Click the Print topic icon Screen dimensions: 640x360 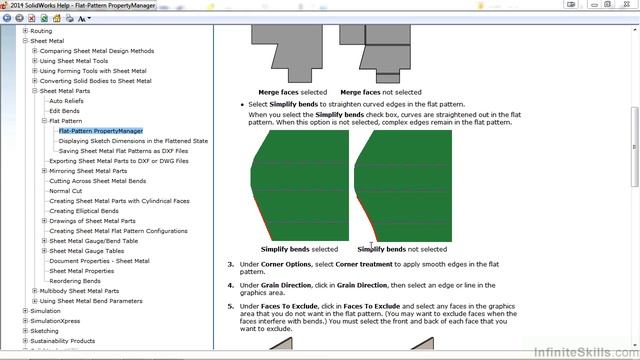tap(70, 18)
